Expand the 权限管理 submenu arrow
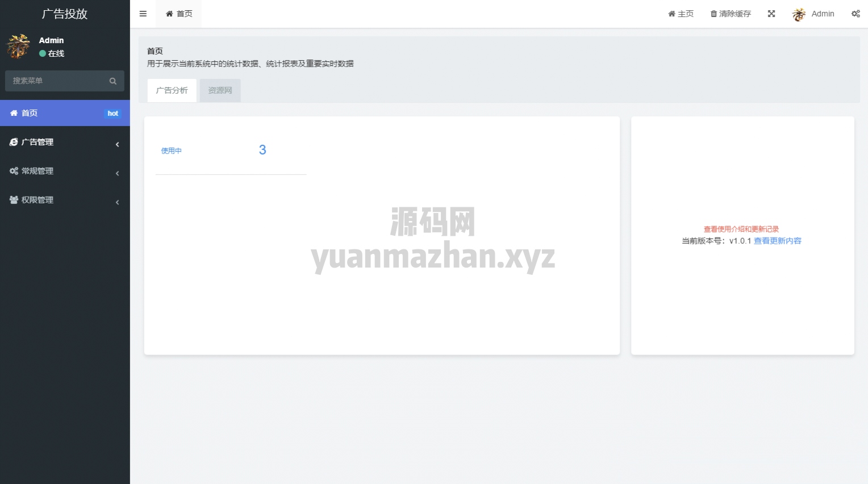This screenshot has width=868, height=484. click(117, 202)
